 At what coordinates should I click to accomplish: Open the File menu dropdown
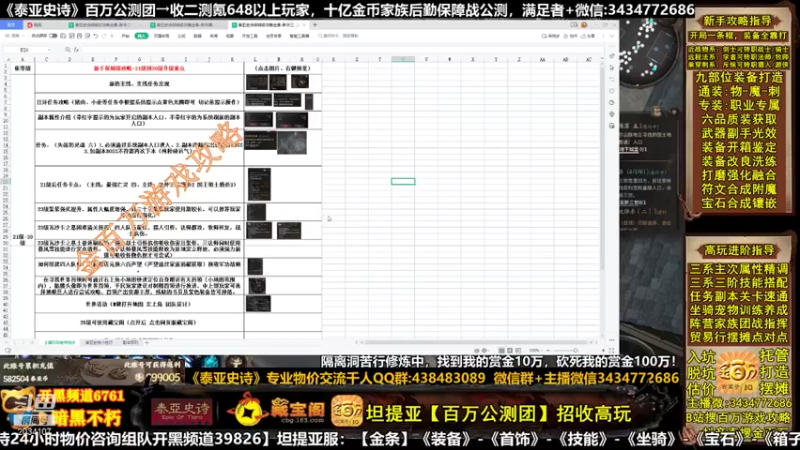(x=15, y=36)
